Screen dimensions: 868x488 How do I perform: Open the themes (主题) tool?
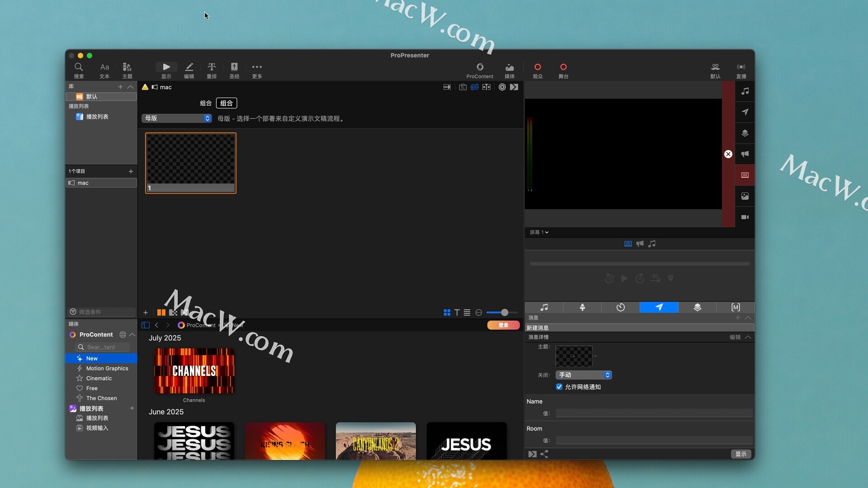coord(127,70)
